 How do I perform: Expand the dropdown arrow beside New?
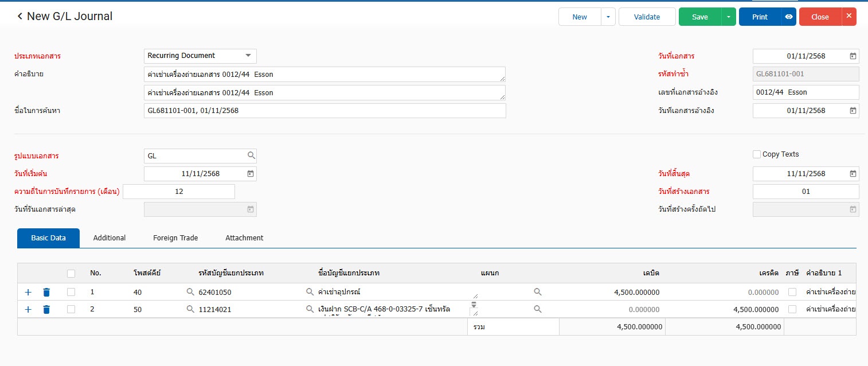click(608, 17)
